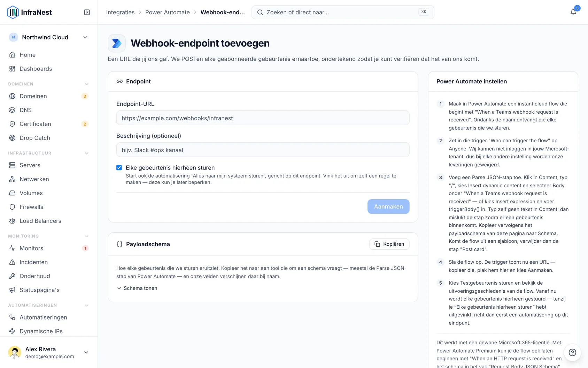Click the Monitors pulse icon
588x368 pixels.
tap(12, 248)
